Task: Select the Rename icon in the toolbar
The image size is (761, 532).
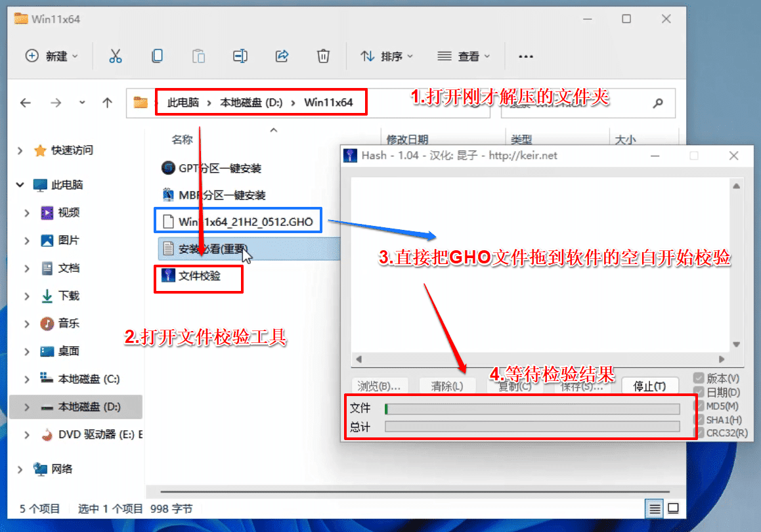Action: coord(240,56)
